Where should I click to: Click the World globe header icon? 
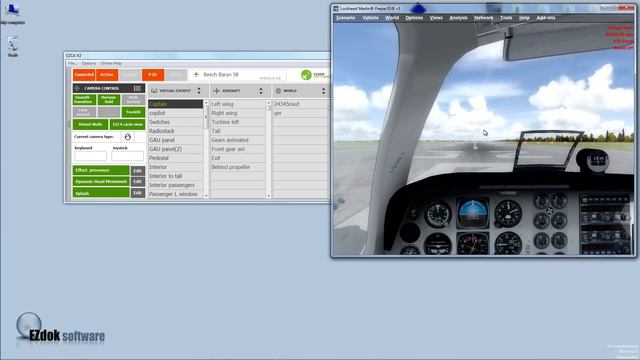click(278, 91)
